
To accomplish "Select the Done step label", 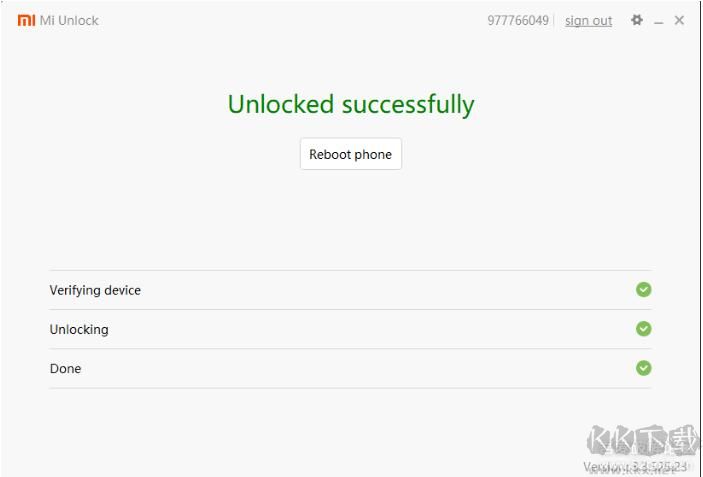I will [x=66, y=369].
